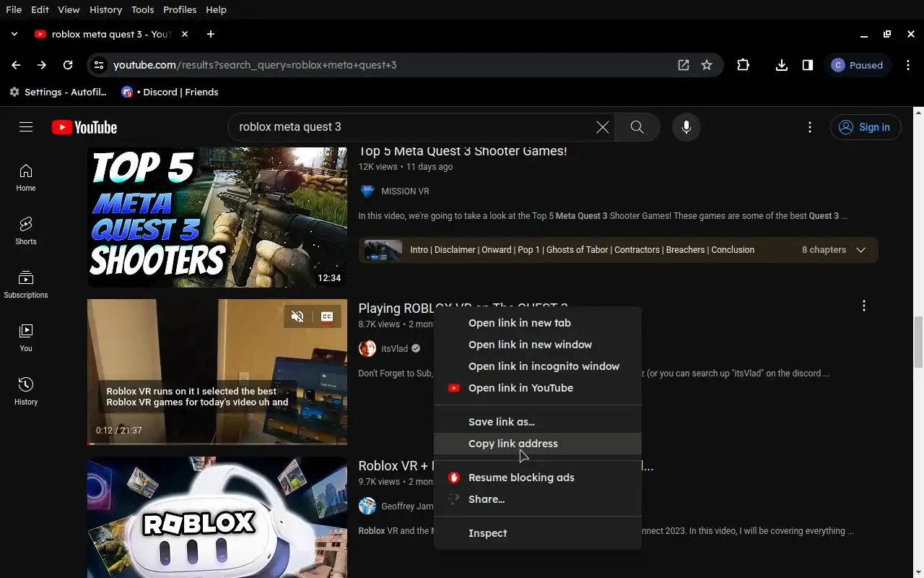This screenshot has width=924, height=578.
Task: Go to the YouTube logo home link
Action: pyautogui.click(x=84, y=127)
